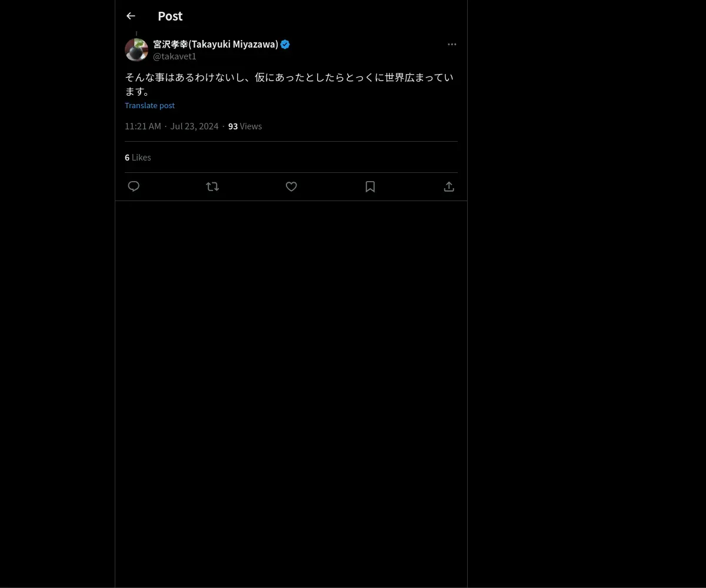The width and height of the screenshot is (706, 588).
Task: Click the repost arrows icon
Action: coord(212,186)
